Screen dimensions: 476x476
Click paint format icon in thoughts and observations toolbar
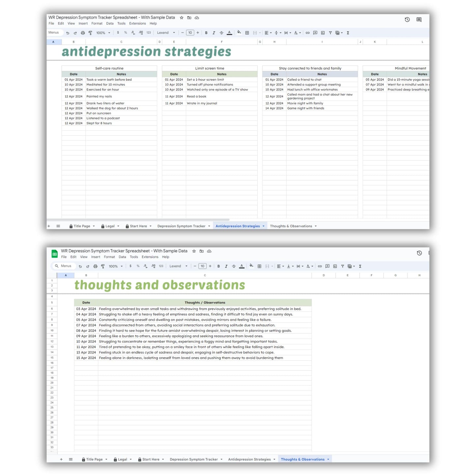103,266
